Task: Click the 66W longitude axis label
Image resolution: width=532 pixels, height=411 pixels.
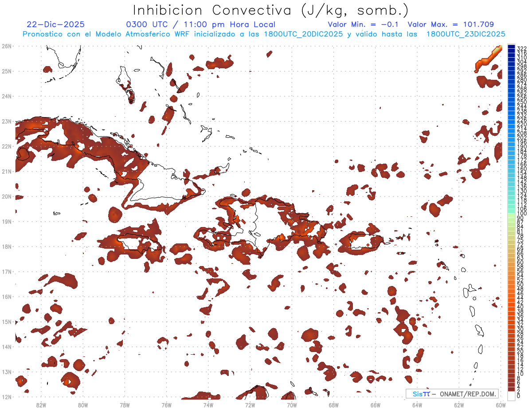Action: pos(376,405)
